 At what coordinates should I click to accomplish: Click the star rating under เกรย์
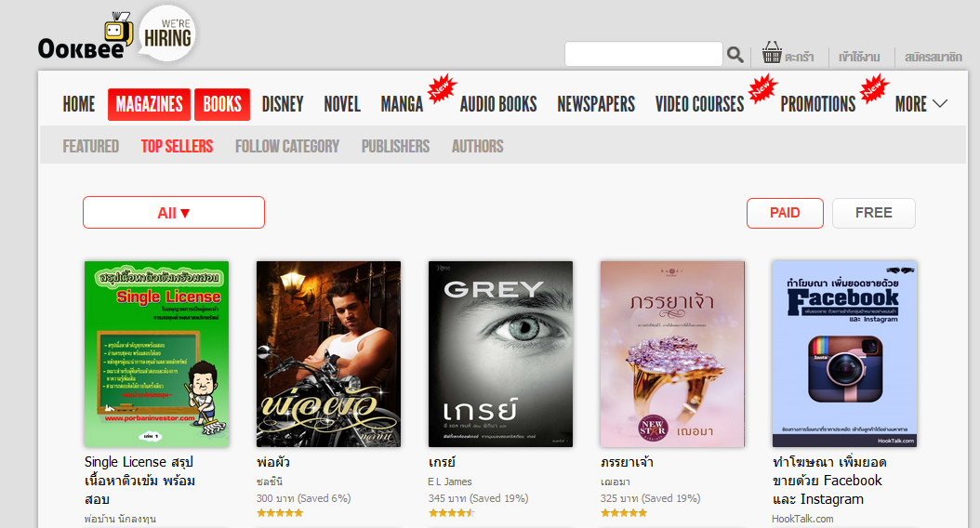pyautogui.click(x=452, y=513)
